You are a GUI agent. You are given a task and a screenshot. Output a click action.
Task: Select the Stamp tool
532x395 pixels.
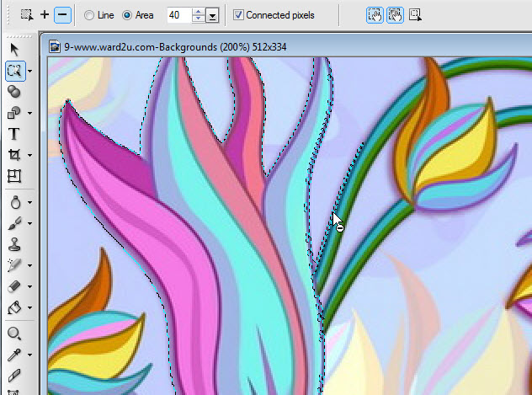(14, 244)
